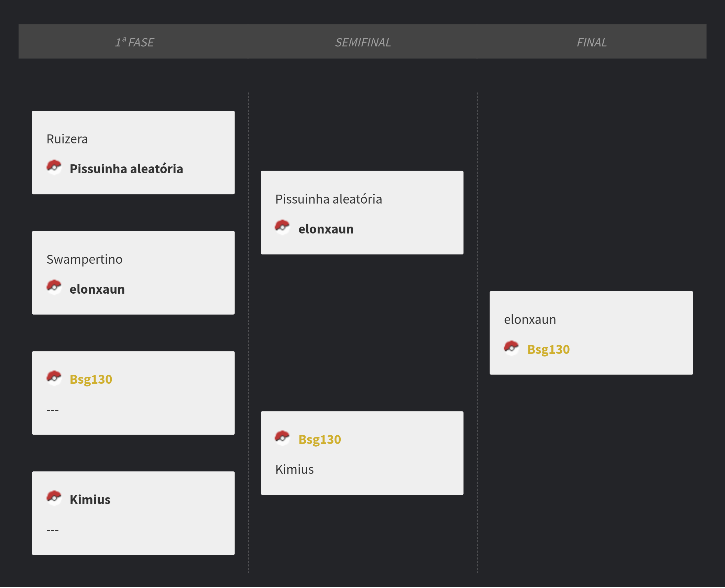Click the Pokéball icon next to elonxaun in 1ª Fase
Screen dimensions: 725x588
click(x=54, y=287)
